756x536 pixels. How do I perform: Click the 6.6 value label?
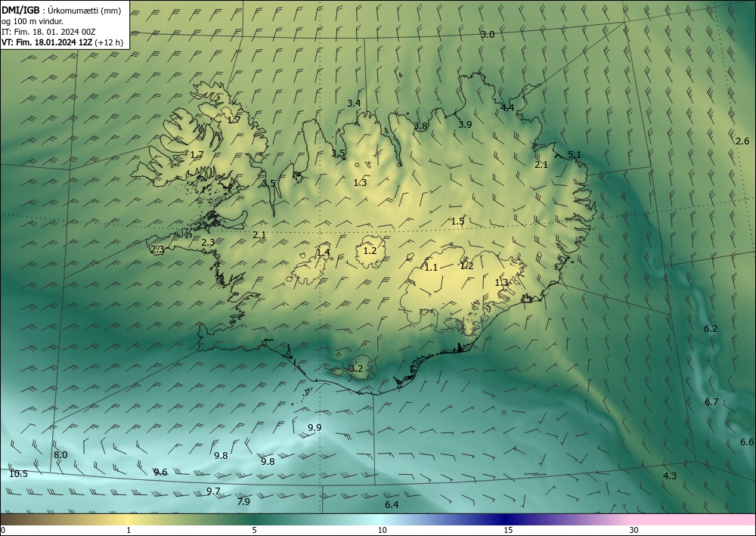point(747,442)
